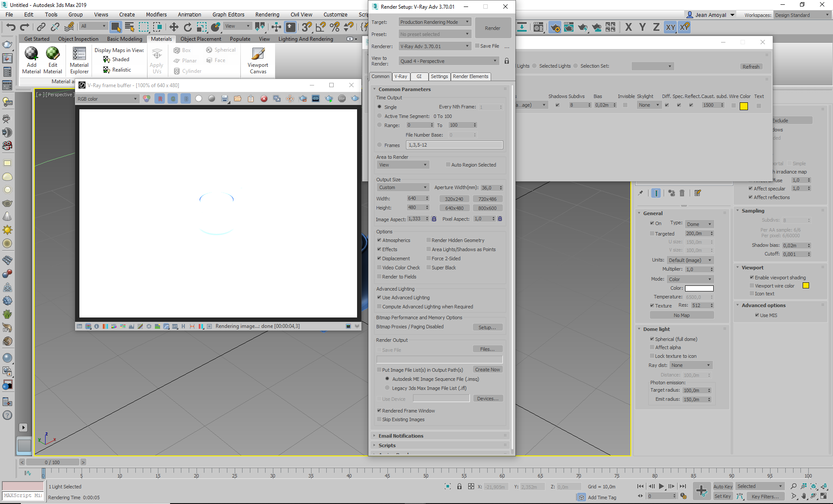
Task: Toggle red channel in V-Ray frame buffer
Action: (160, 99)
